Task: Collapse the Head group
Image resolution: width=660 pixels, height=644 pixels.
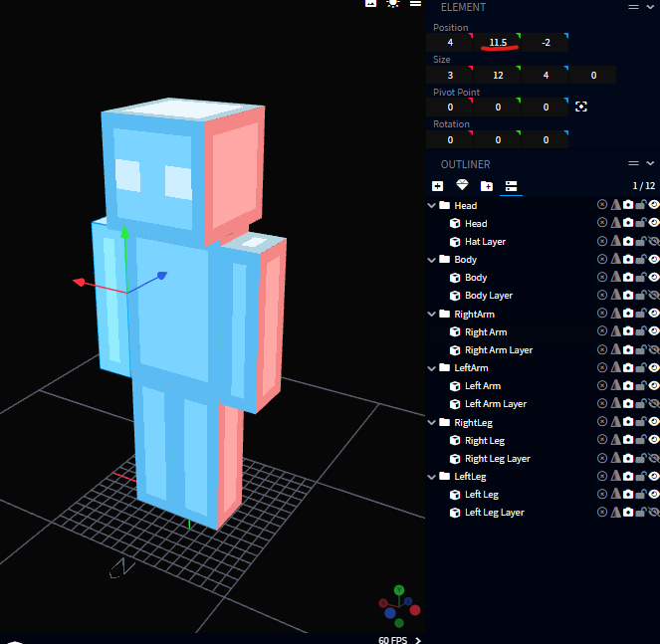Action: click(x=432, y=206)
